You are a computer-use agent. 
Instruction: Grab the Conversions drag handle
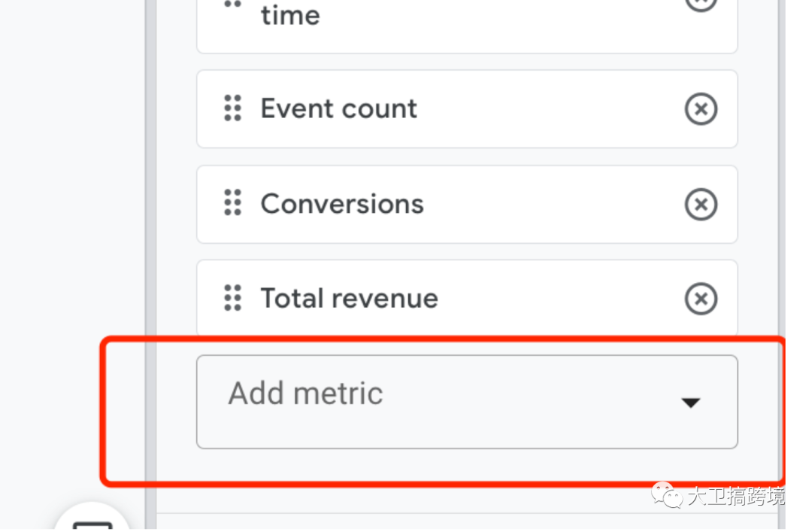point(233,203)
